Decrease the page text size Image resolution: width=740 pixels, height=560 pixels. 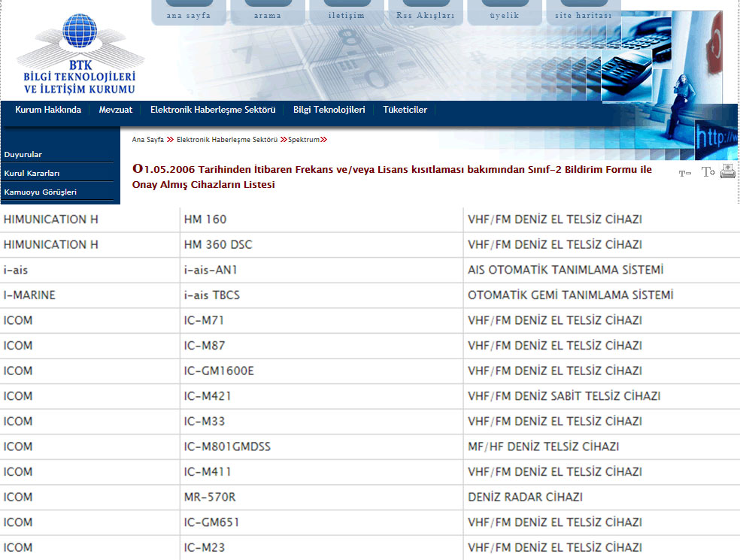(x=685, y=173)
